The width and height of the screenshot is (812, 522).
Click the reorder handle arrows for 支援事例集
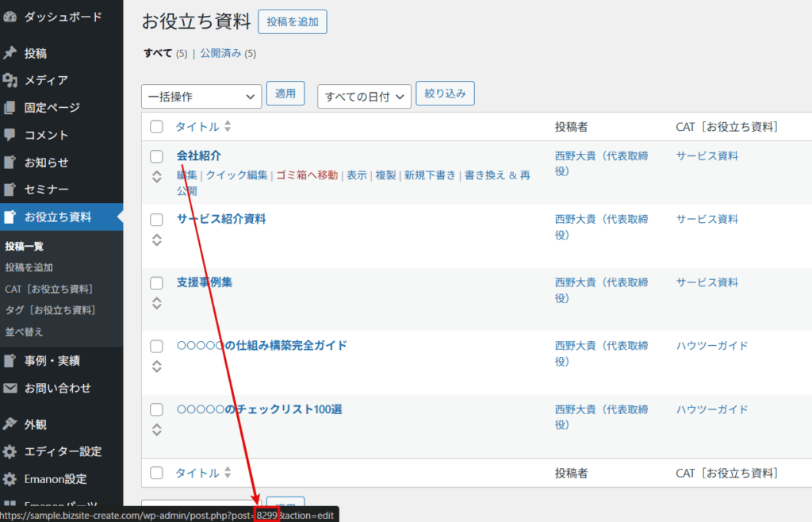coord(157,302)
